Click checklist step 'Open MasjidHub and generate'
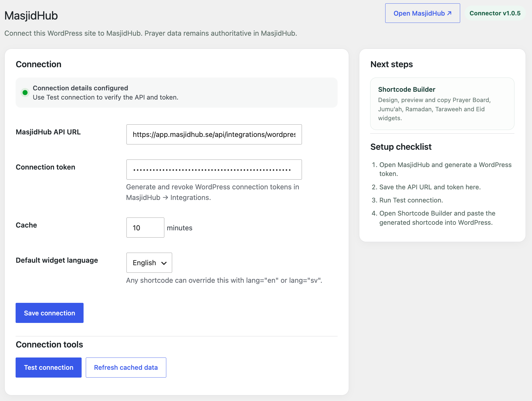Screen dimensions: 532x401 [445, 169]
